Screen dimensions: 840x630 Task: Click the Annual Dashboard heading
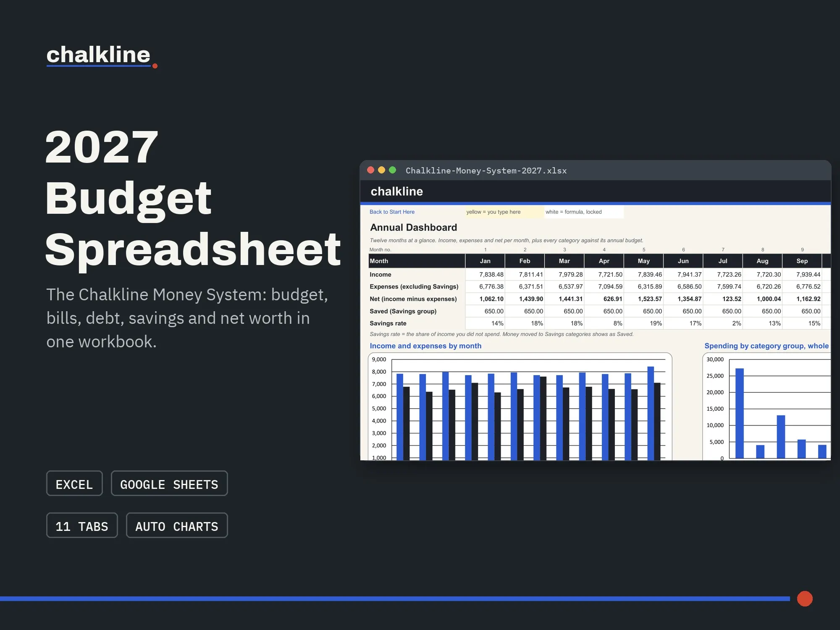coord(413,228)
